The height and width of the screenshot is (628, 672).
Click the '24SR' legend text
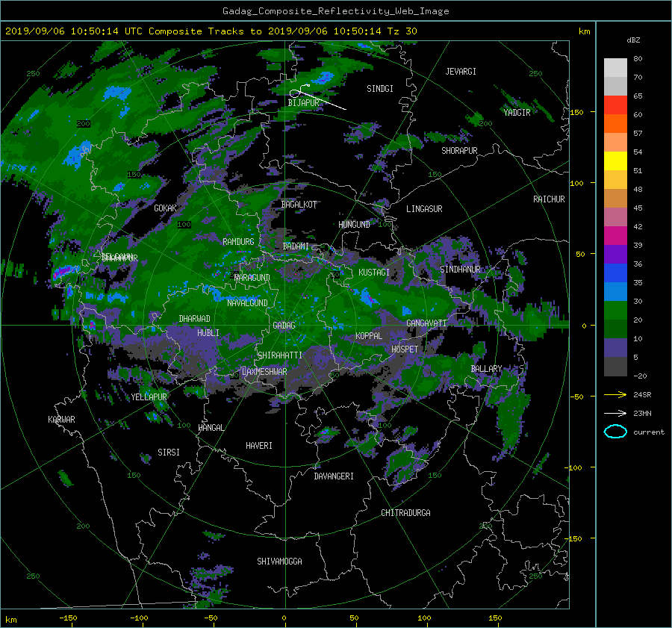coord(642,395)
